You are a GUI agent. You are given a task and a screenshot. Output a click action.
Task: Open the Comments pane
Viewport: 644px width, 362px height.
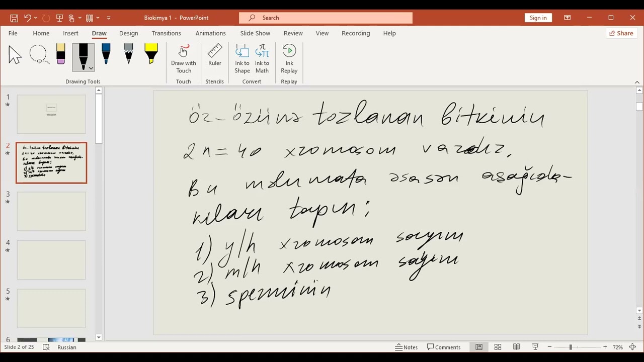click(444, 347)
